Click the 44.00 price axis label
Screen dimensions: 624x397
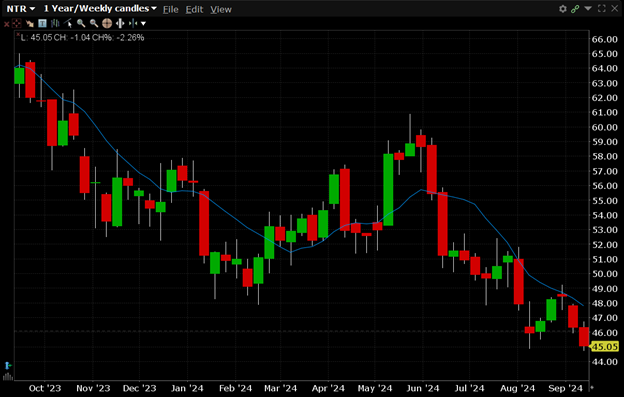pyautogui.click(x=604, y=362)
